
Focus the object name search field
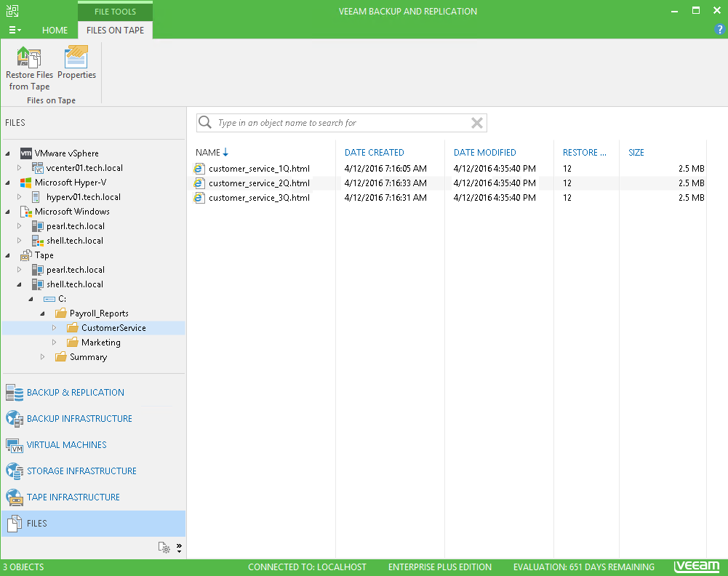click(x=341, y=123)
